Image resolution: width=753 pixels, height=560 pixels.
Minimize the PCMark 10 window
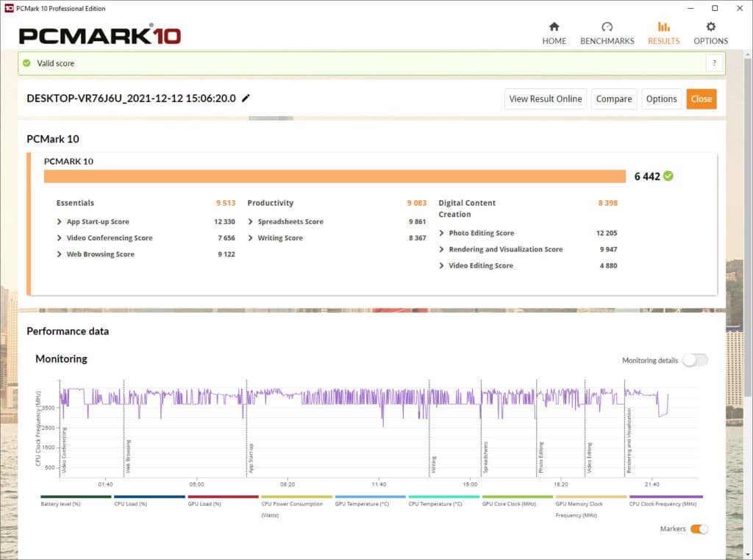tap(690, 8)
